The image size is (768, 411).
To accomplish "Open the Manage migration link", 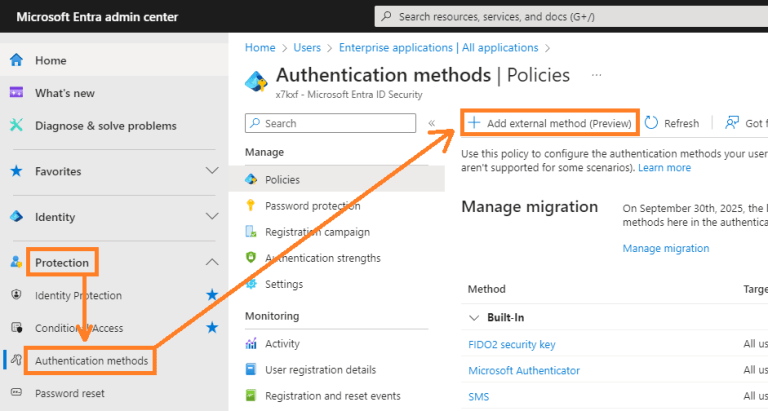I will [666, 248].
